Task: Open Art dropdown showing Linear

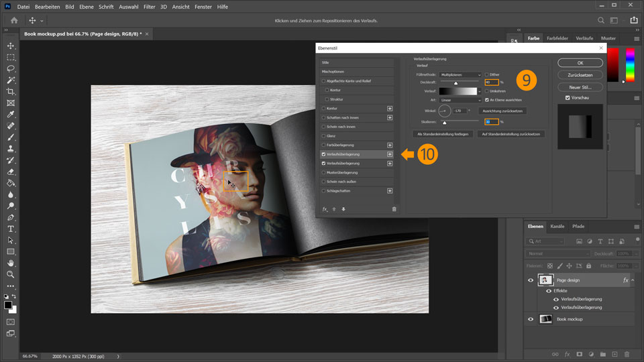Action: coord(460,100)
